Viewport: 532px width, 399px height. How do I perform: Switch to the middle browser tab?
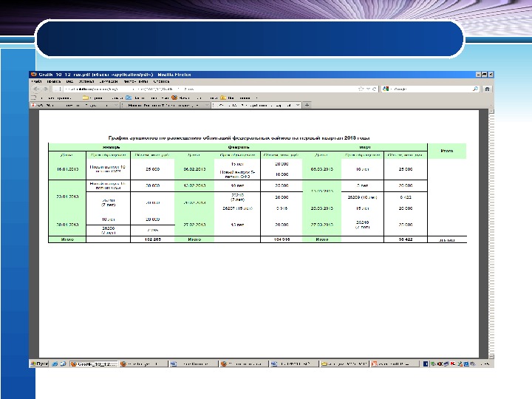[x=166, y=105]
